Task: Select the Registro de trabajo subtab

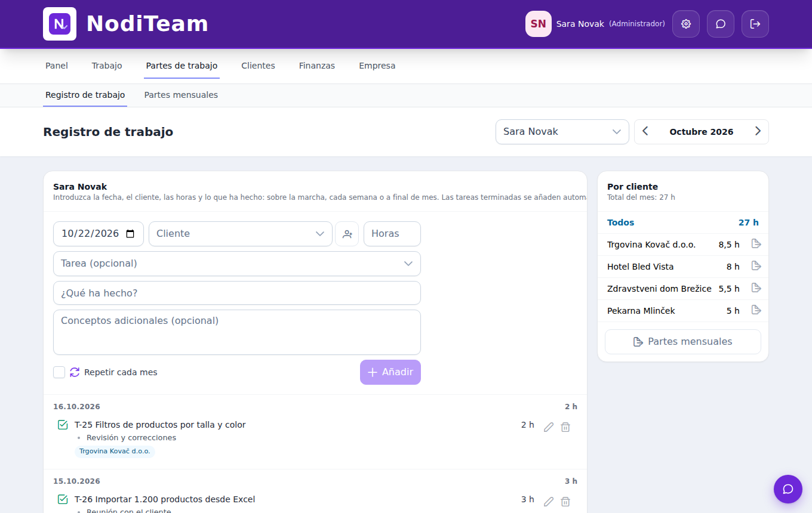Action: pyautogui.click(x=85, y=95)
